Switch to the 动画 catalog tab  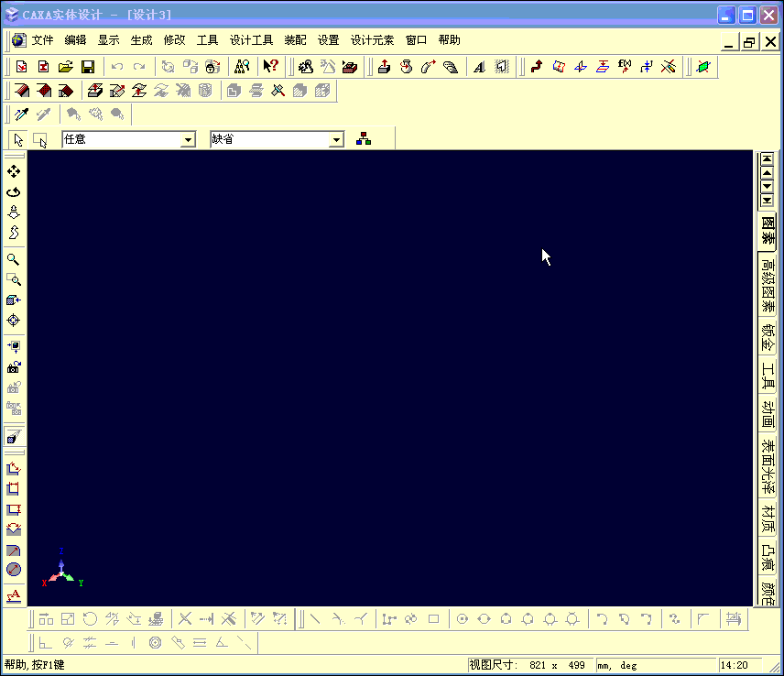(768, 413)
